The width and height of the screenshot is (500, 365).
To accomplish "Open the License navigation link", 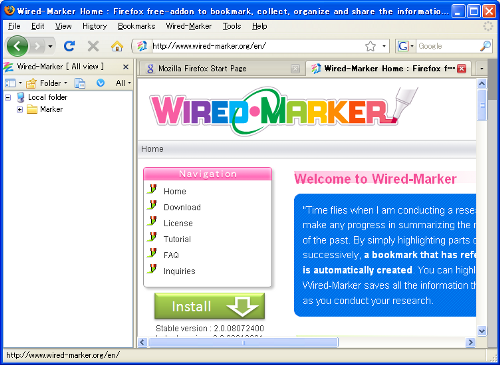I will coord(178,223).
